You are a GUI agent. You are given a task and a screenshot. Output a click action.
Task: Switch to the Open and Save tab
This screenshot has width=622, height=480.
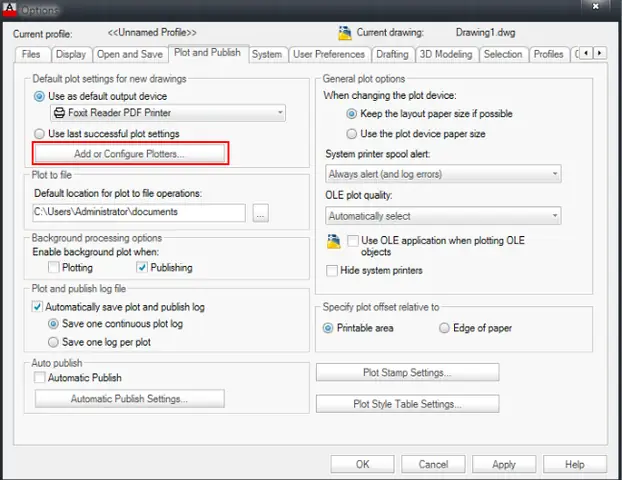(x=130, y=54)
